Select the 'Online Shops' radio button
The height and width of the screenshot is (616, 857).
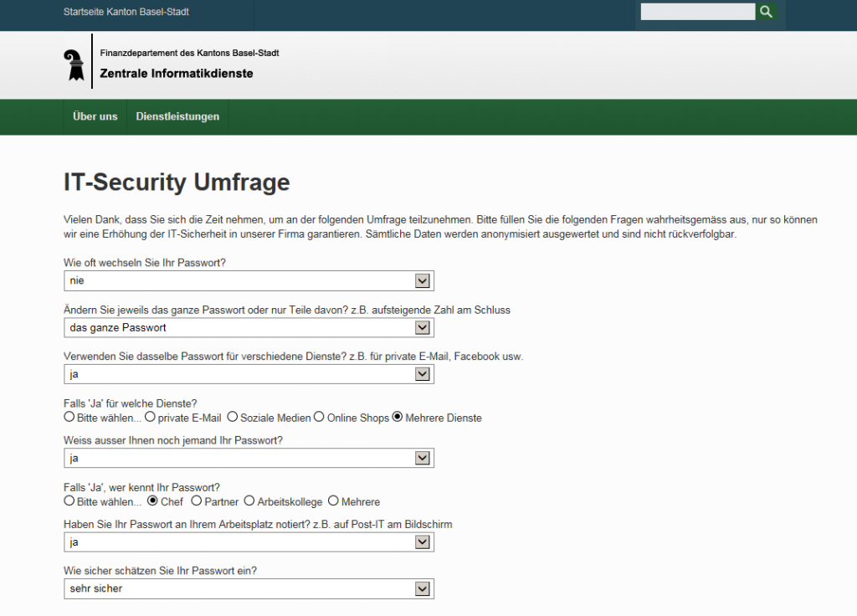coord(319,417)
